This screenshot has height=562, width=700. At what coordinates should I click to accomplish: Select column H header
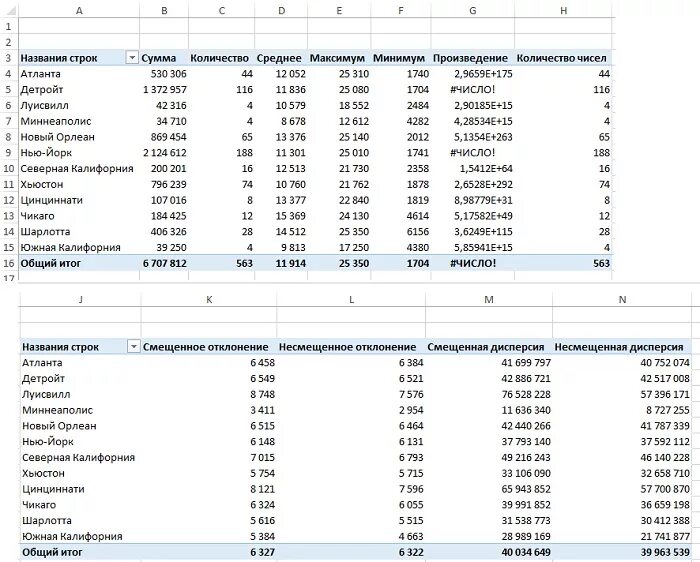point(563,11)
